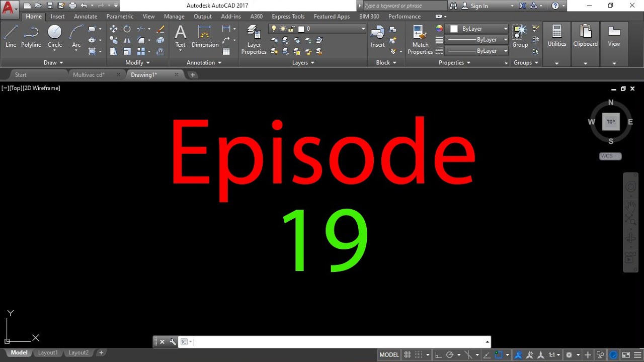Expand the Block panel
Viewport: 644px width, 362px height.
click(x=386, y=63)
